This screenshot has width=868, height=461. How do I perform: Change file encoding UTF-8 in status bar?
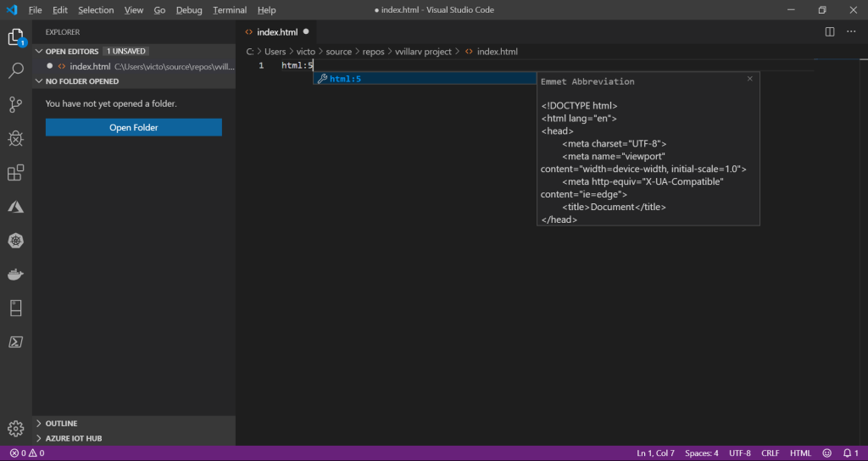[x=740, y=453]
